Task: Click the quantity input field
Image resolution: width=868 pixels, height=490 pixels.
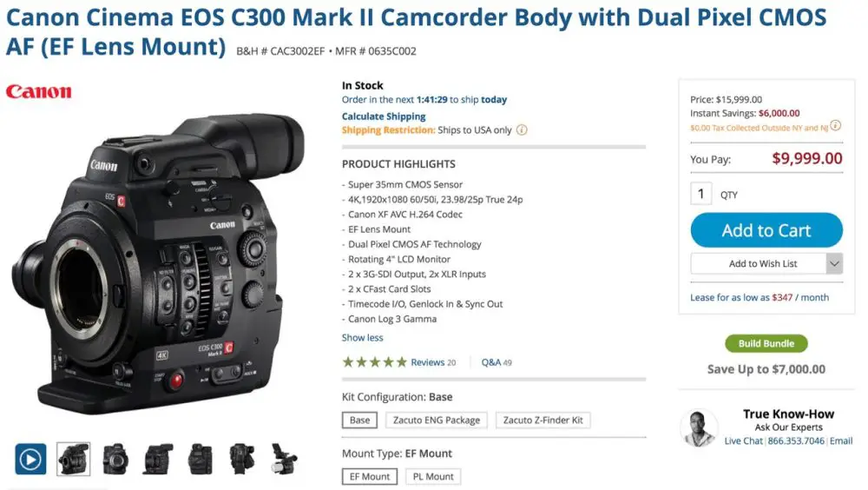Action: point(700,194)
